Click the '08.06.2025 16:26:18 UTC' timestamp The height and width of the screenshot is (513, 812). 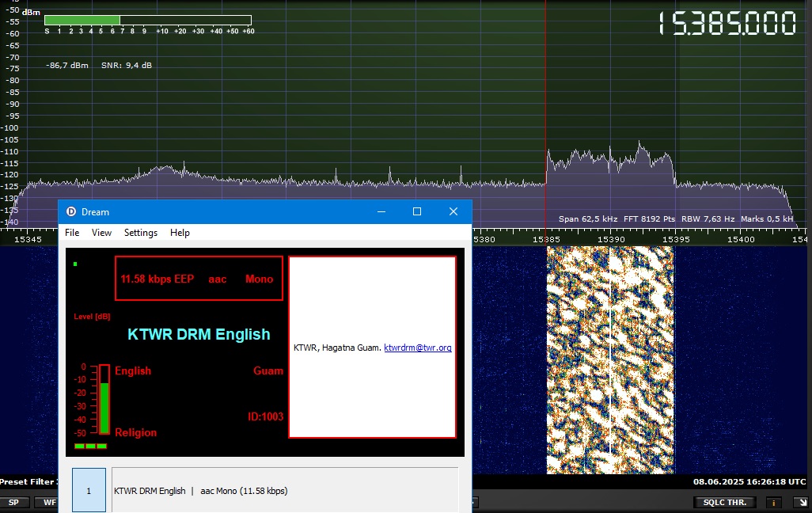pos(749,481)
